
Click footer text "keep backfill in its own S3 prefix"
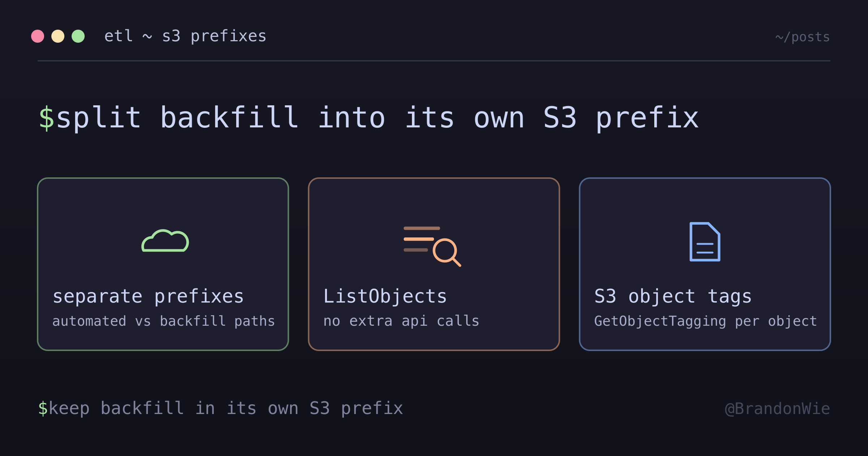[x=226, y=409]
